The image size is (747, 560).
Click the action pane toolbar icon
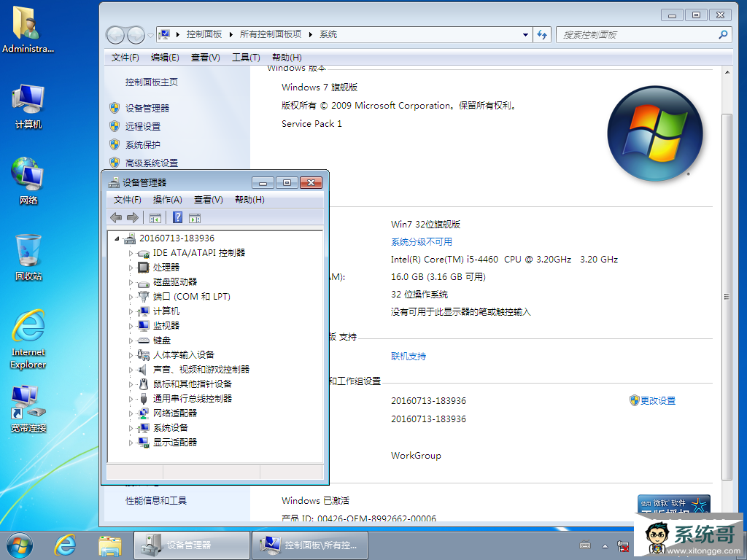pos(194,218)
